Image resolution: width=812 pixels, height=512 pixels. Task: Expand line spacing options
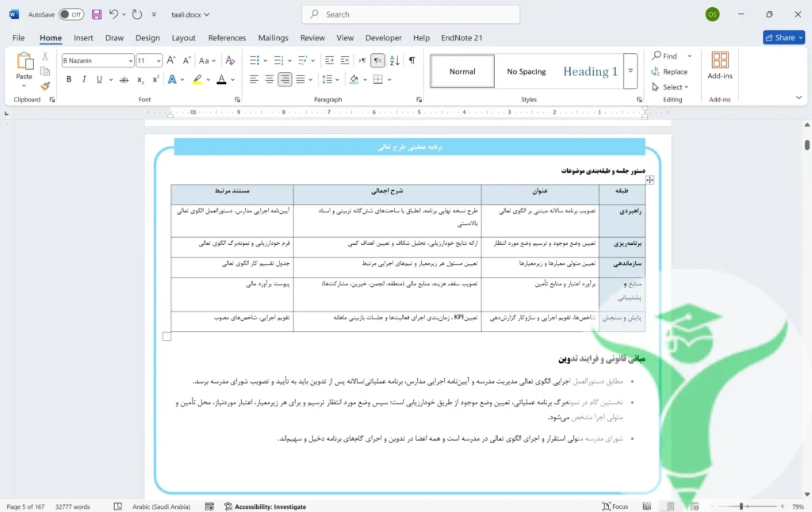click(x=337, y=80)
